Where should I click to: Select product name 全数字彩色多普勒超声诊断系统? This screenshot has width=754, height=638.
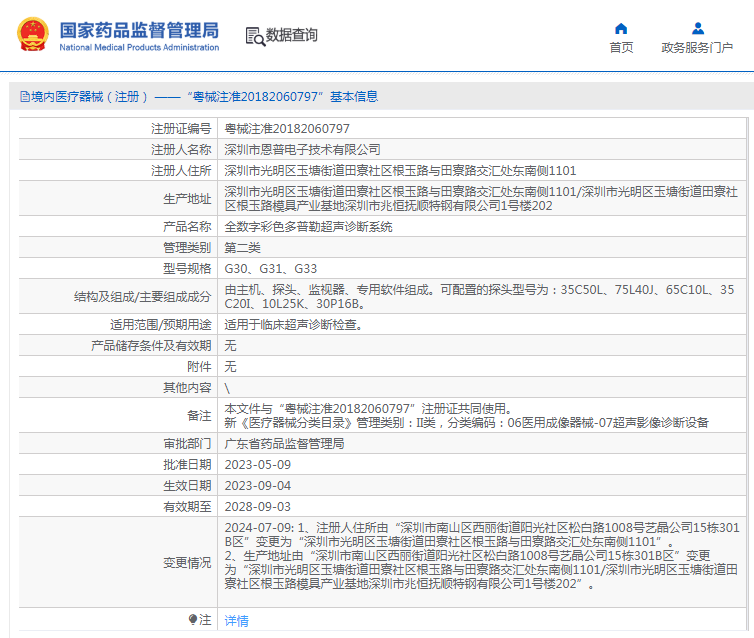pyautogui.click(x=308, y=227)
